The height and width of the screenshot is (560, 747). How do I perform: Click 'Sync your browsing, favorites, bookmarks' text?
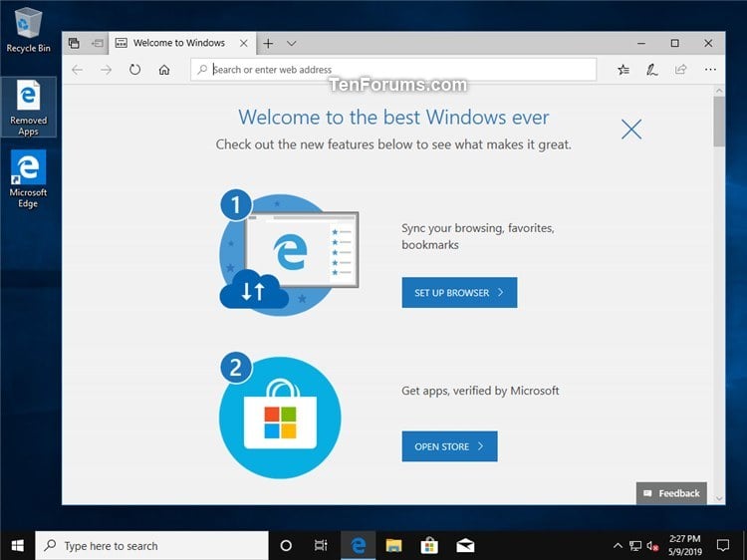tap(478, 236)
